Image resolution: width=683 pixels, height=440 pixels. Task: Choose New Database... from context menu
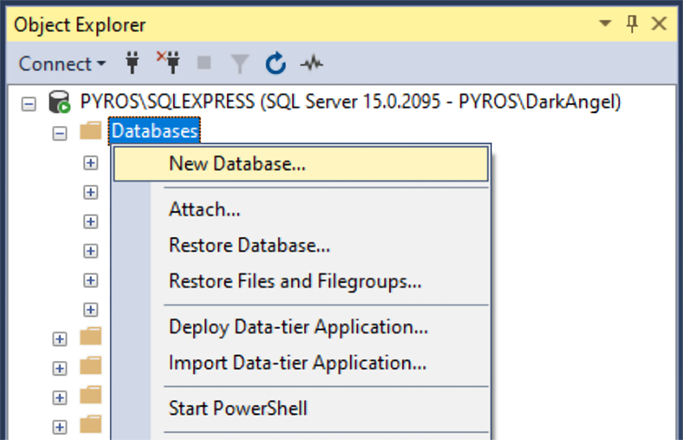301,164
